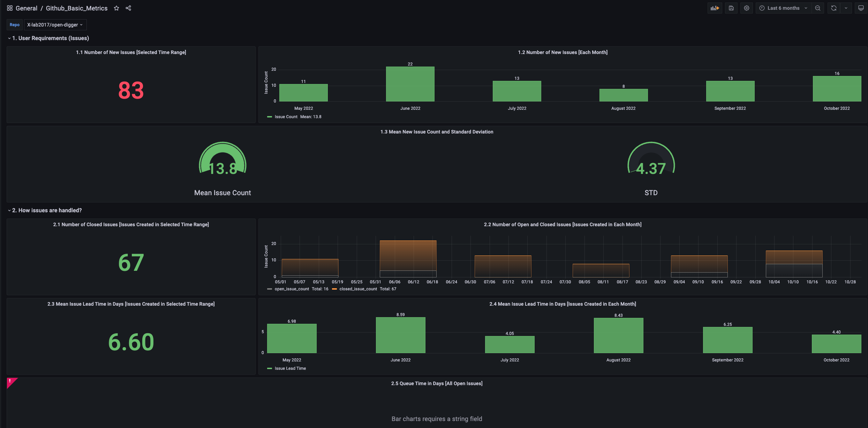Refresh the dashboard data
This screenshot has width=868, height=428.
(x=833, y=8)
